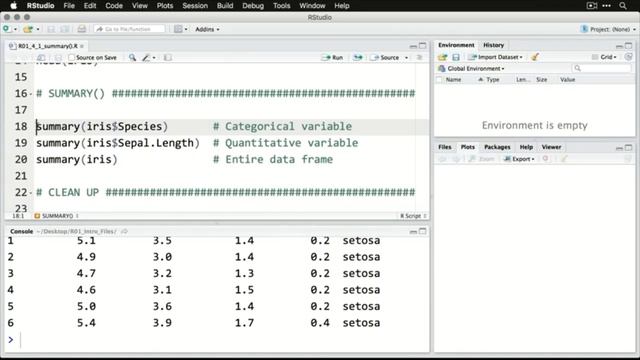Open the Export dropdown in Plots
This screenshot has height=360, width=640.
pyautogui.click(x=520, y=159)
